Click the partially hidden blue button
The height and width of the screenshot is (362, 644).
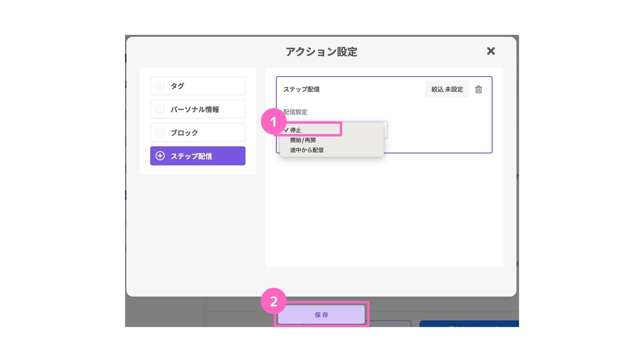[x=469, y=324]
